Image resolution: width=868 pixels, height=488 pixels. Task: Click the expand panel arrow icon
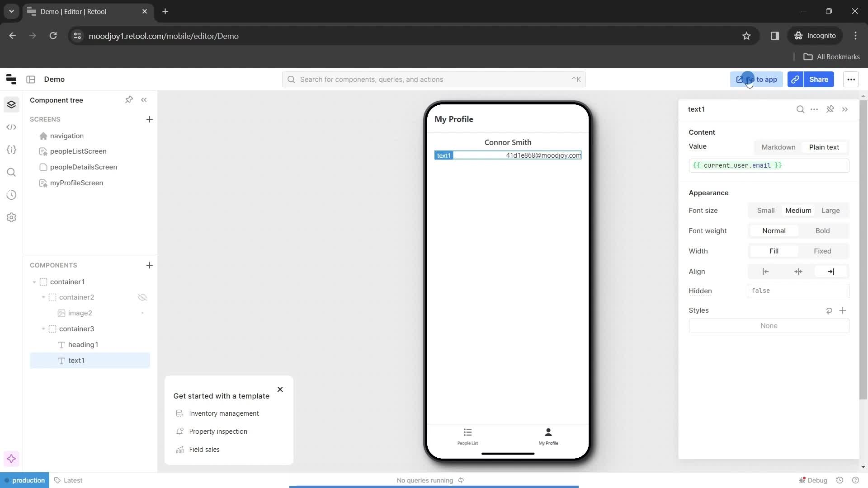pos(845,109)
